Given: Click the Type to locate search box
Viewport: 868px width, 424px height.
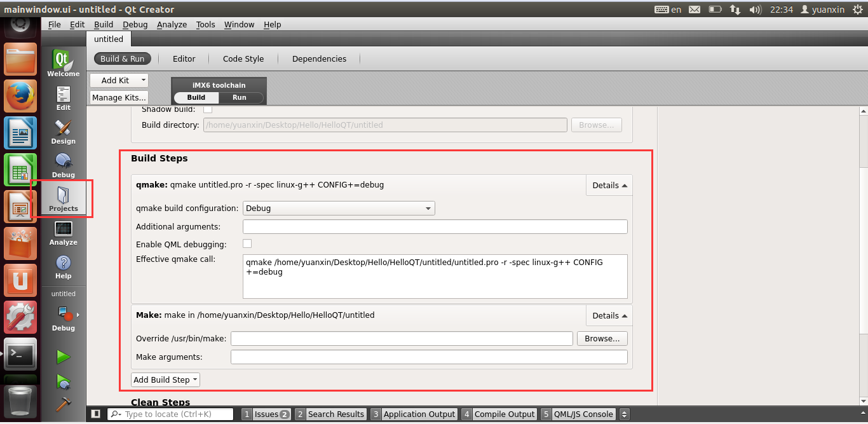Looking at the screenshot, I should pyautogui.click(x=170, y=414).
